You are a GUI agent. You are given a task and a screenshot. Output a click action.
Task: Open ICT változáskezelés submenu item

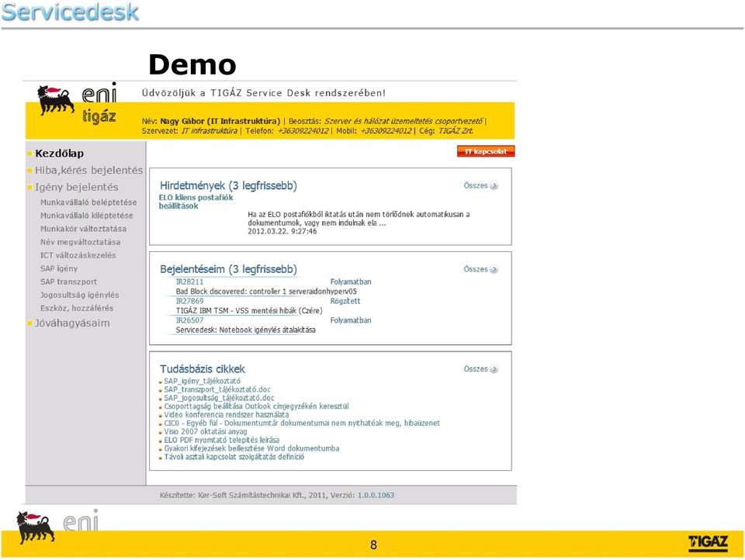(78, 255)
